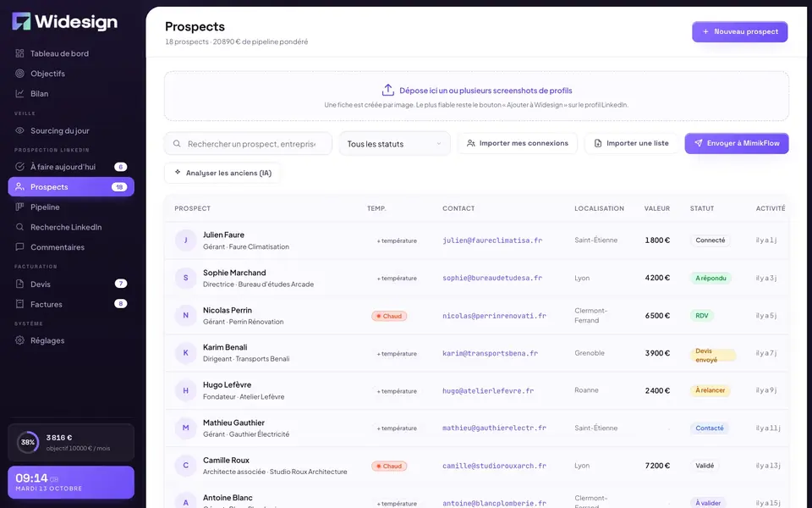Set temperature for Mathieu Gauthier
Screen dimensions: 812x508
(397, 428)
